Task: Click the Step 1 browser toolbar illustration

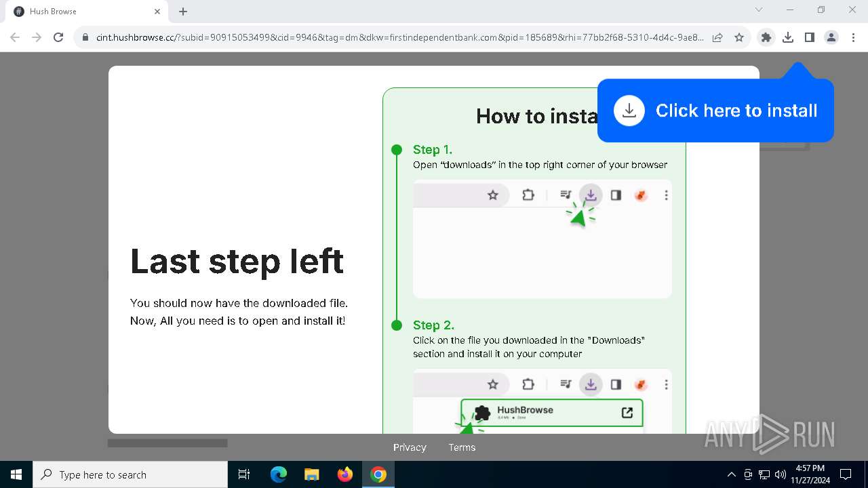Action: [542, 239]
